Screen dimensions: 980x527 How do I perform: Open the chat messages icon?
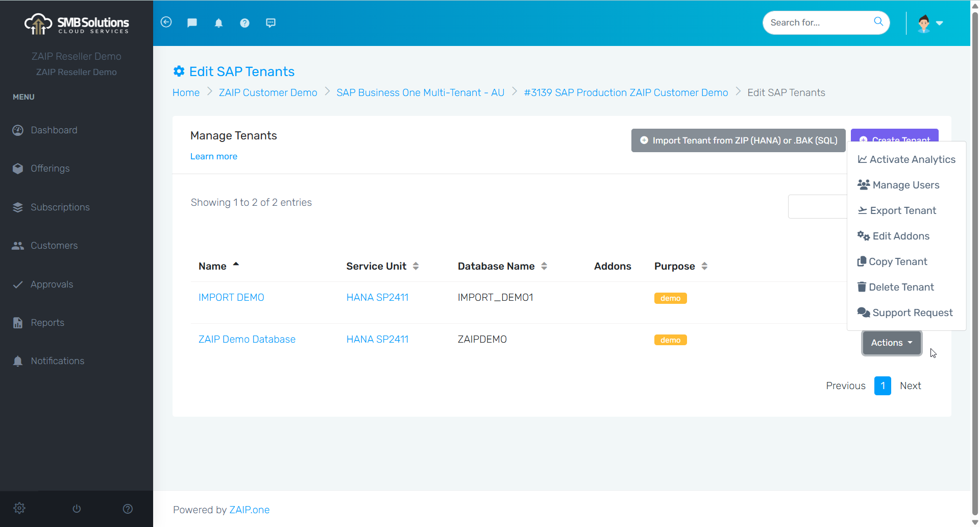click(192, 23)
